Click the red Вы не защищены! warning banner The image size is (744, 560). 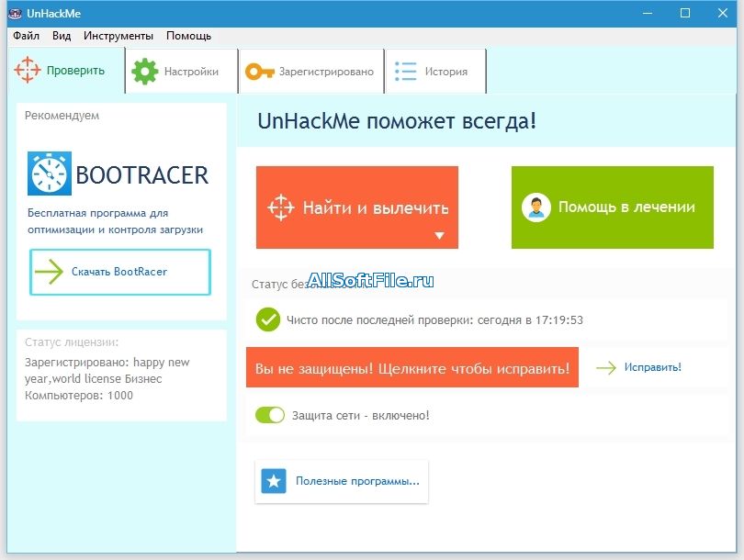point(412,367)
